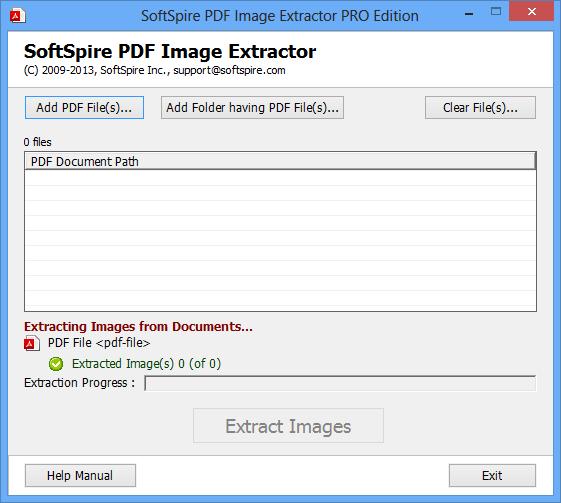Click the PDF app icon in title bar
The width and height of the screenshot is (561, 503).
click(x=18, y=16)
